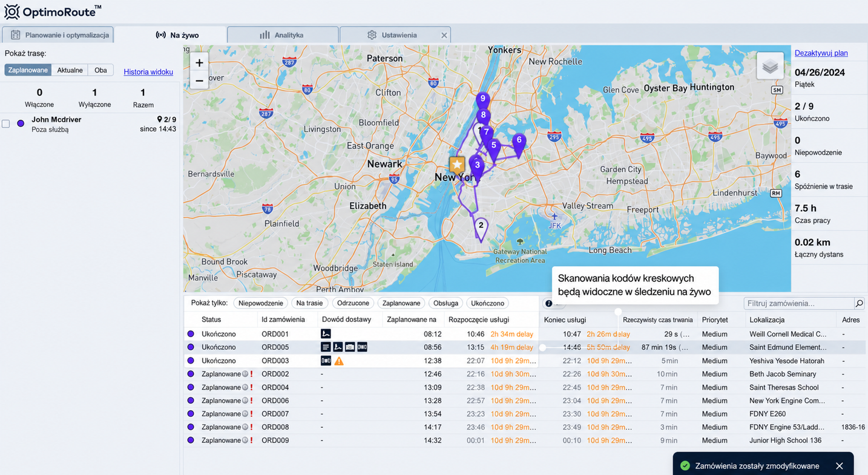Toggle the Obsługa filter pill
Screen dimensions: 868x475
point(446,303)
